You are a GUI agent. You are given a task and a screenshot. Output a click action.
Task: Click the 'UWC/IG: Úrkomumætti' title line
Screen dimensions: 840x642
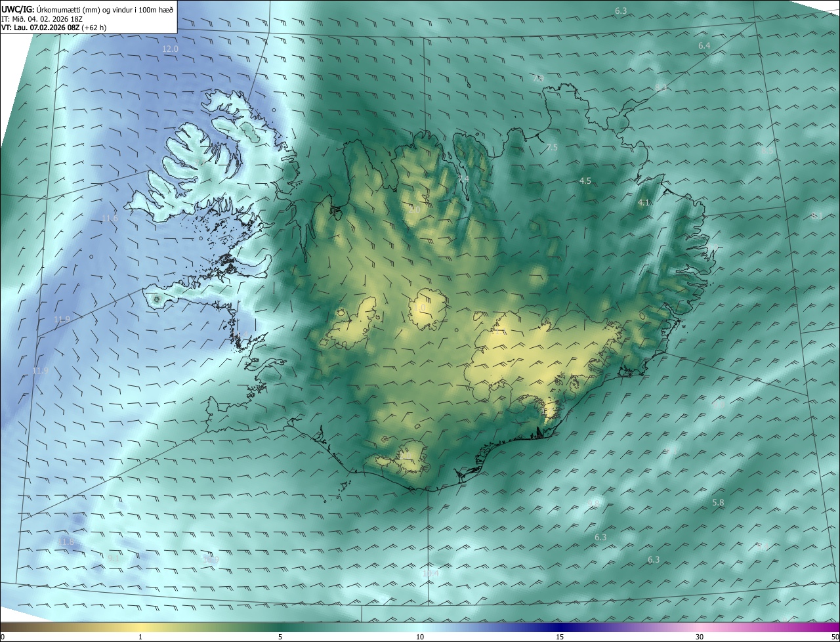coord(87,9)
